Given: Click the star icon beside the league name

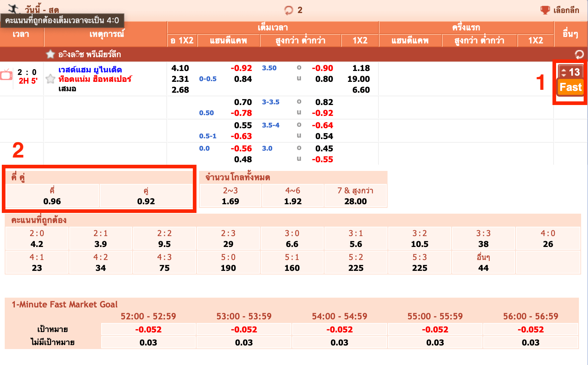Looking at the screenshot, I should pyautogui.click(x=51, y=54).
